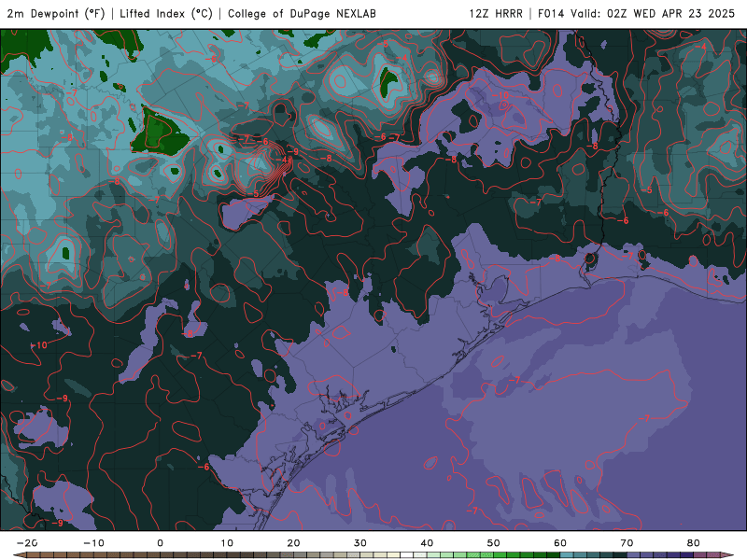Click the 10 label on the color scale

click(x=227, y=543)
